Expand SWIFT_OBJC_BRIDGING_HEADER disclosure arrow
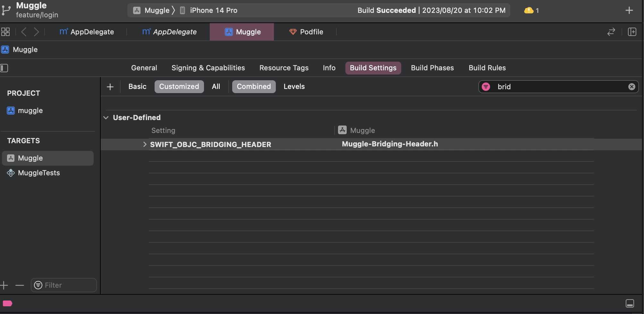 pyautogui.click(x=145, y=144)
